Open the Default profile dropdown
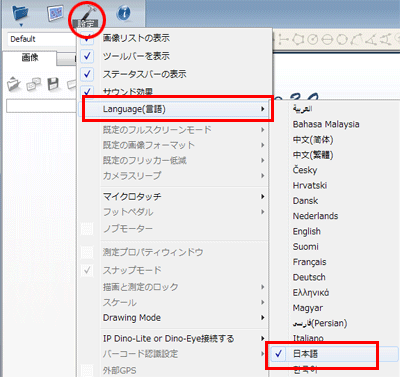 click(41, 39)
